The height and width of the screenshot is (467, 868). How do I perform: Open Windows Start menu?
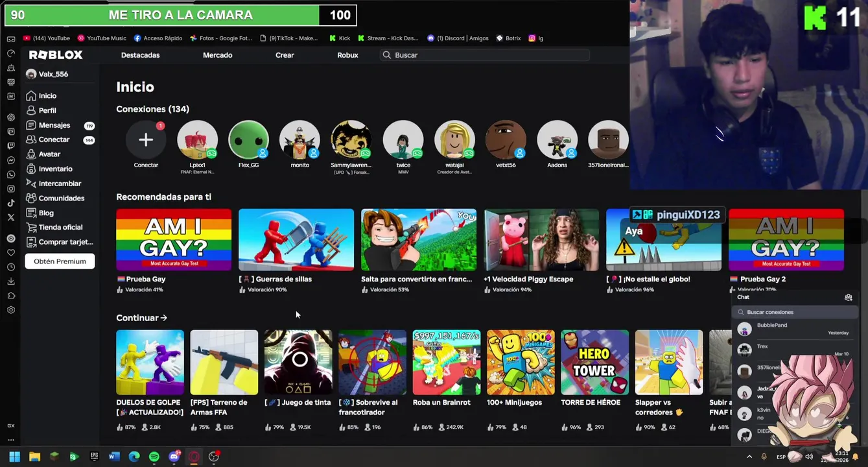(15, 457)
